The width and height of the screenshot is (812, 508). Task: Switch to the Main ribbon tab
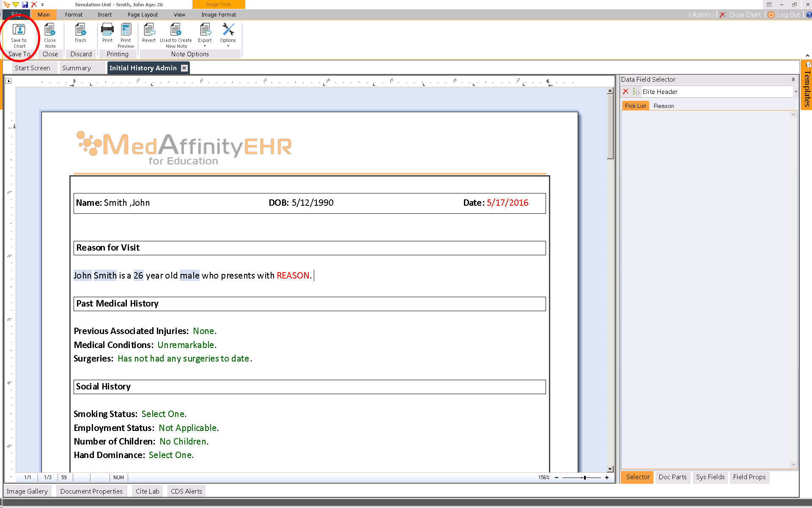pyautogui.click(x=44, y=15)
